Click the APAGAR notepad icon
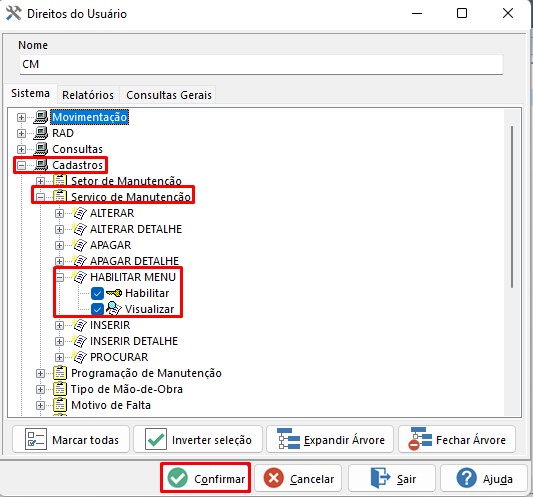The width and height of the screenshot is (533, 497). [80, 245]
